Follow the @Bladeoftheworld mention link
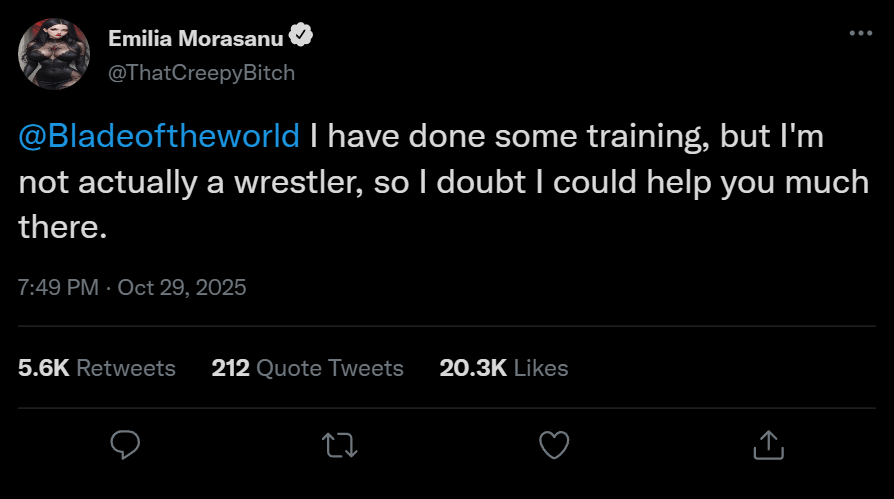894x499 pixels. tap(159, 136)
